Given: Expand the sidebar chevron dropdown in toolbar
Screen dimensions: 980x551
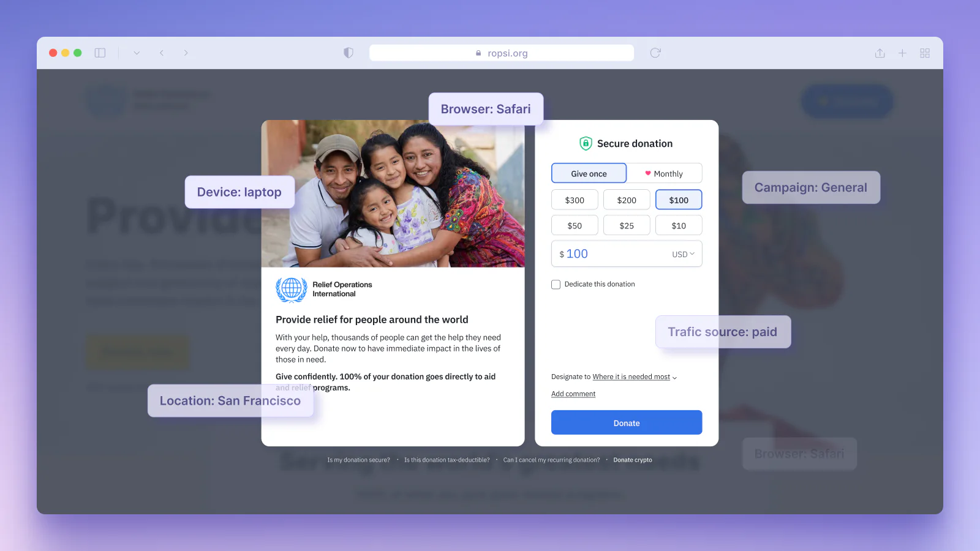Looking at the screenshot, I should [137, 53].
